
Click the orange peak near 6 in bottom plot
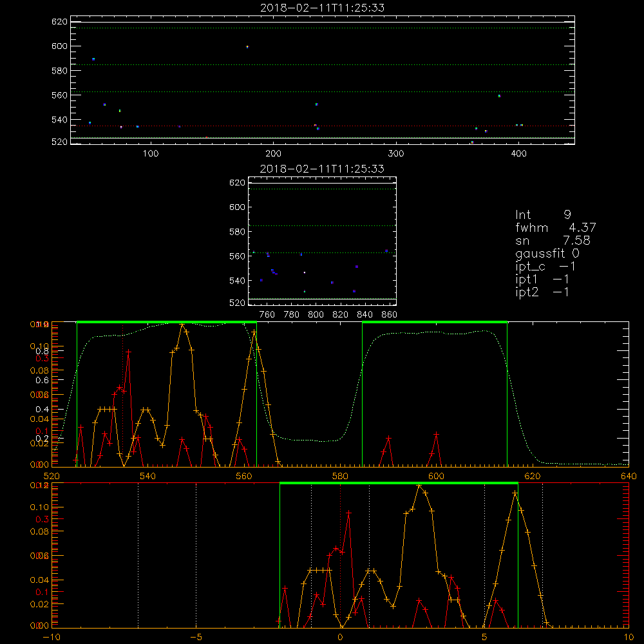515,493
